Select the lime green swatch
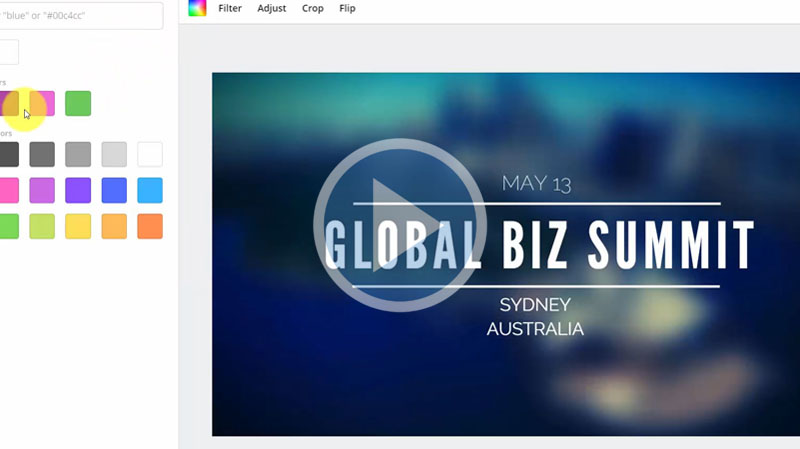Screen dimensions: 800x449 [42, 226]
